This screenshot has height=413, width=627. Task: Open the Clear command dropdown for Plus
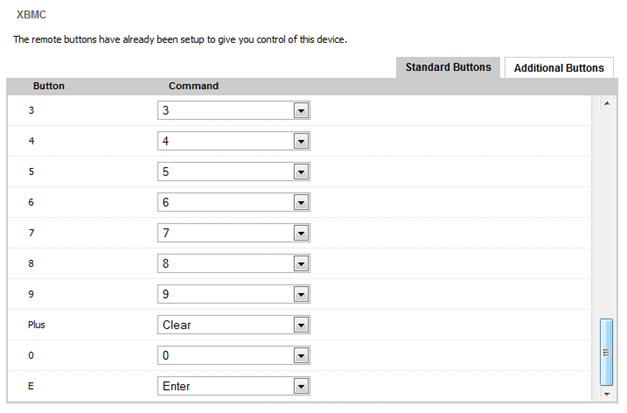pos(300,325)
